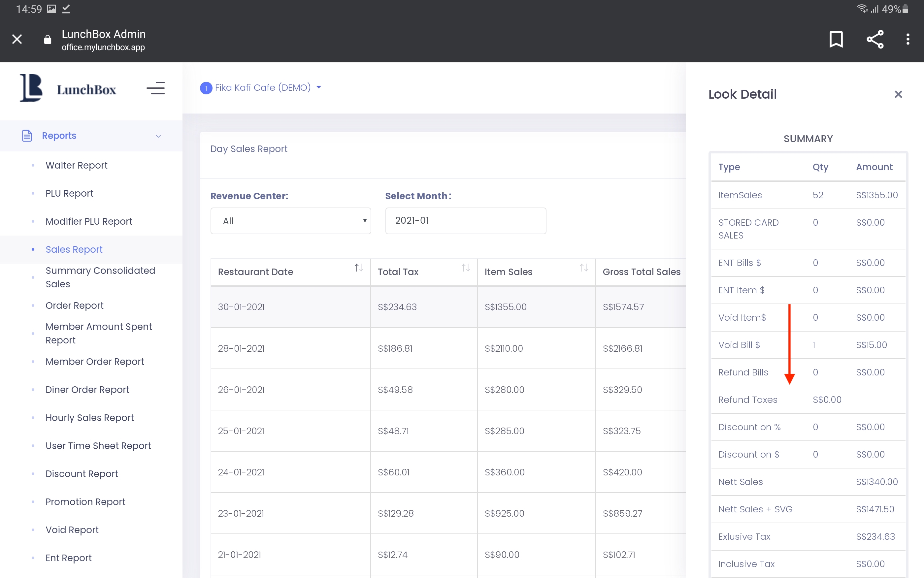
Task: Close the browser custom tab with X
Action: tap(17, 39)
